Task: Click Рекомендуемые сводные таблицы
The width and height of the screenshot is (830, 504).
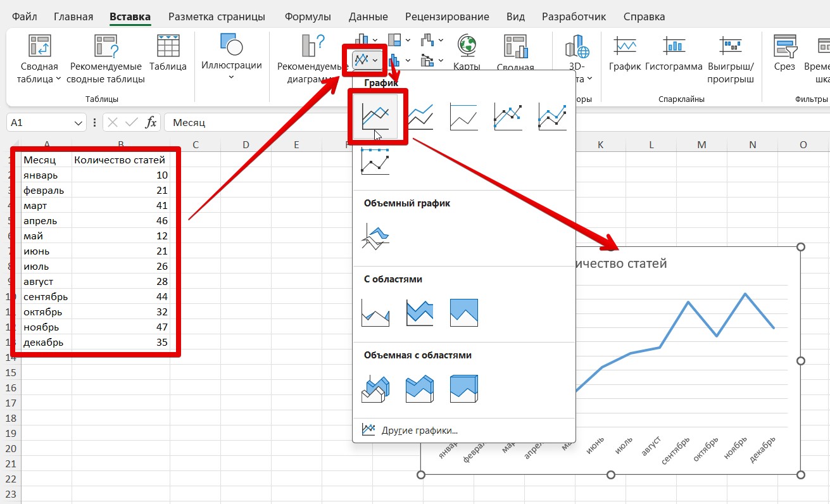Action: coord(106,58)
